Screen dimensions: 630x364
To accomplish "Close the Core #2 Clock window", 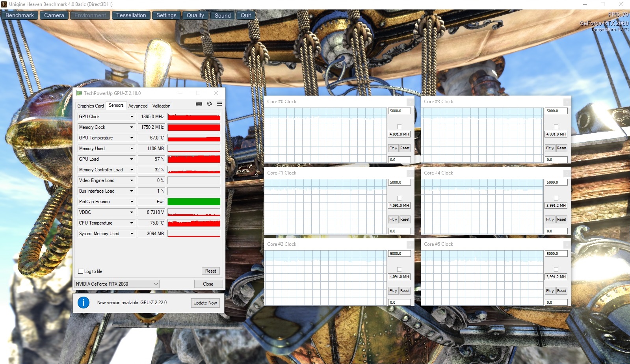I will 410,244.
